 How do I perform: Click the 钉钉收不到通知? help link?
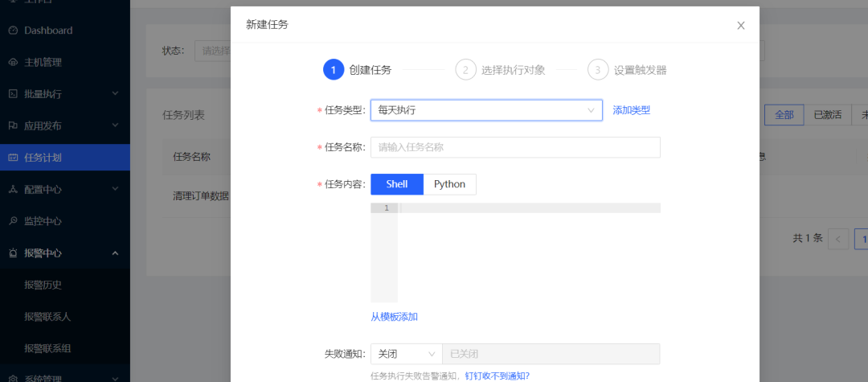pyautogui.click(x=497, y=376)
